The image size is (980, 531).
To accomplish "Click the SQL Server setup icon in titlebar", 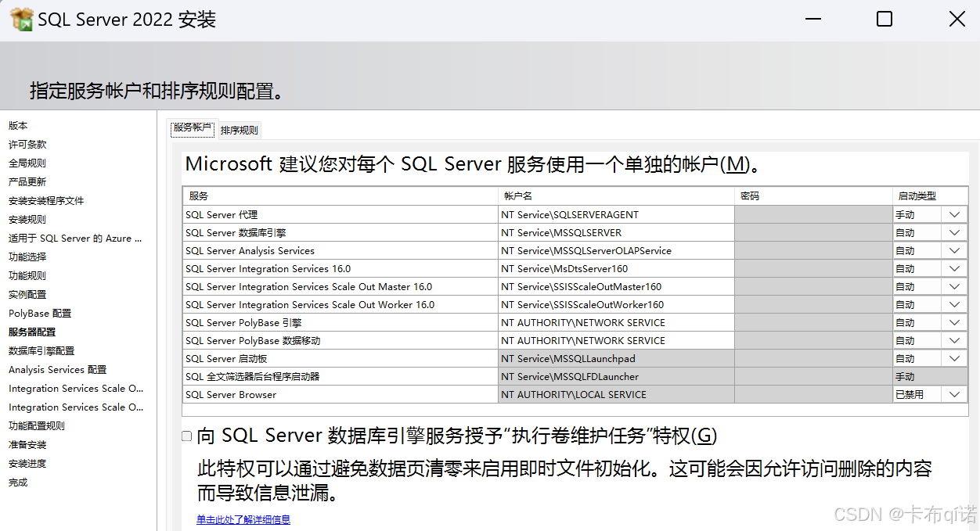I will click(20, 18).
